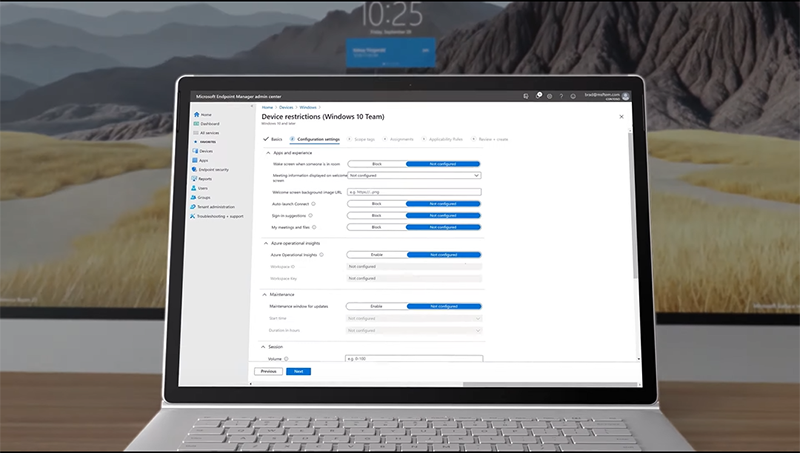Open the Start time dropdown

pyautogui.click(x=414, y=318)
